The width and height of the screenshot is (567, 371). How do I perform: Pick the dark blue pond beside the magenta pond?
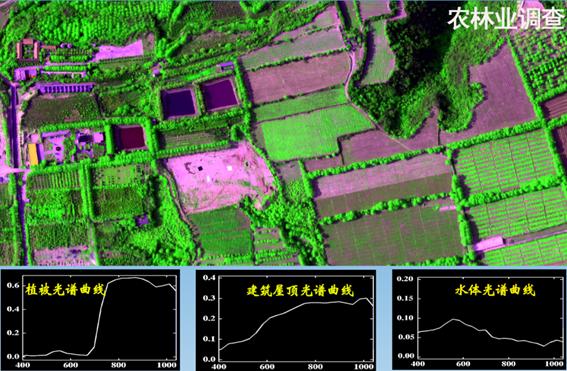point(179,103)
